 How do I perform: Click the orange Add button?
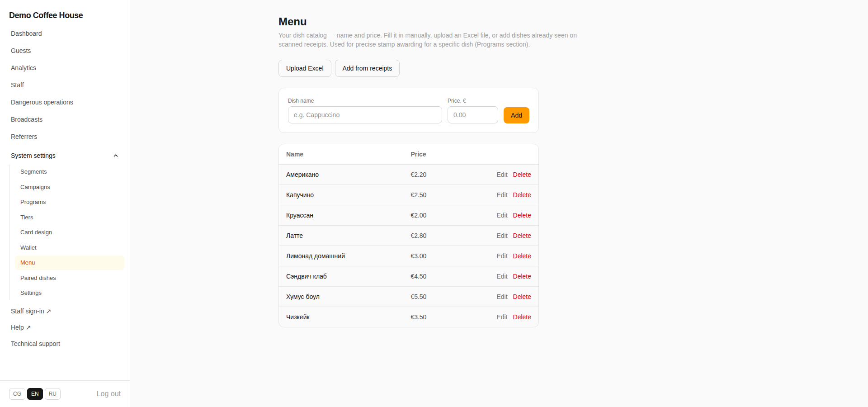(x=516, y=115)
